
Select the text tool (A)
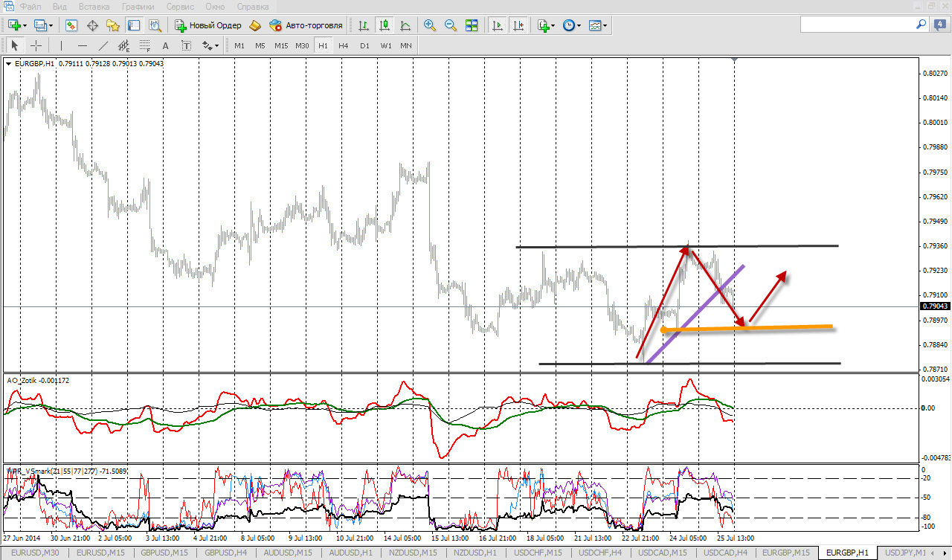[165, 45]
